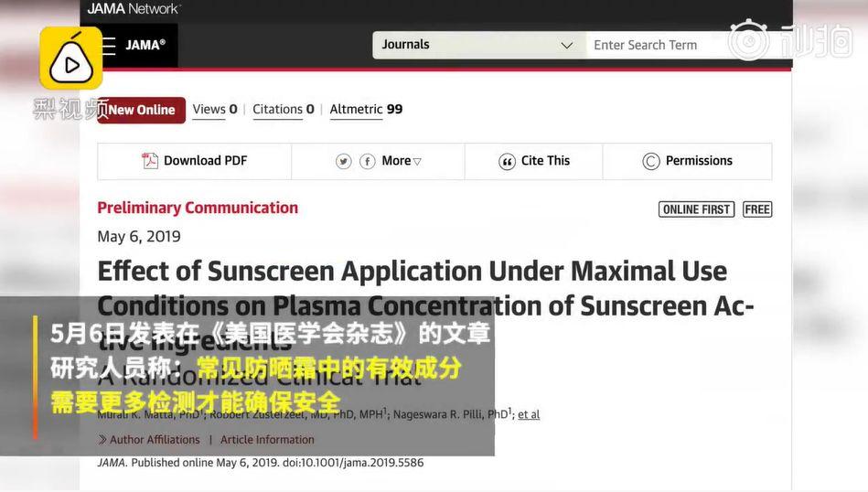Open the JAMA hamburger menu

click(109, 46)
